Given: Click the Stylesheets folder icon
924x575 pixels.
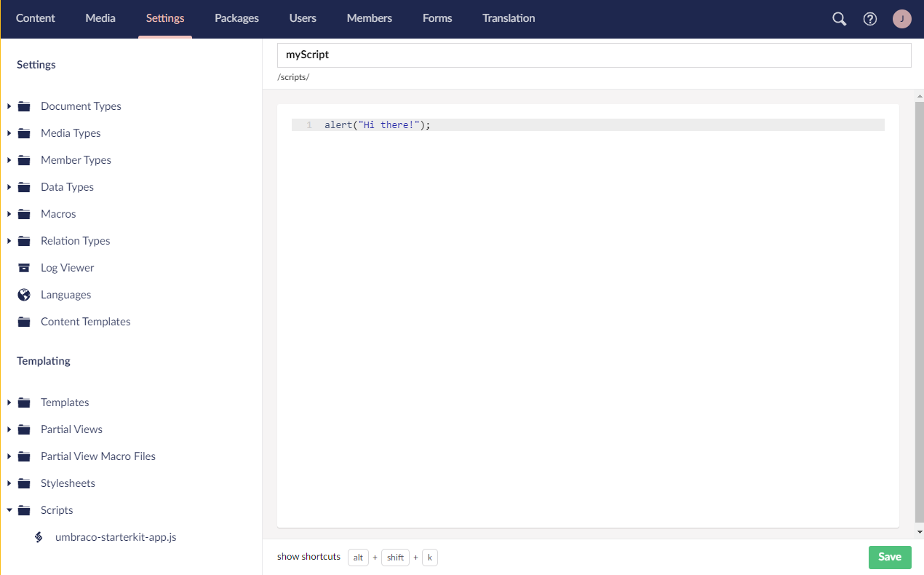Looking at the screenshot, I should coord(24,483).
